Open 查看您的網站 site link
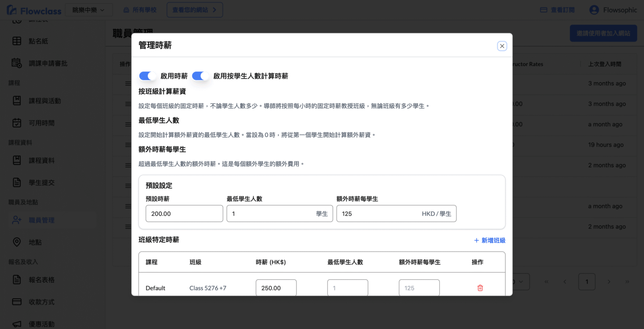This screenshot has width=644, height=329. 195,10
